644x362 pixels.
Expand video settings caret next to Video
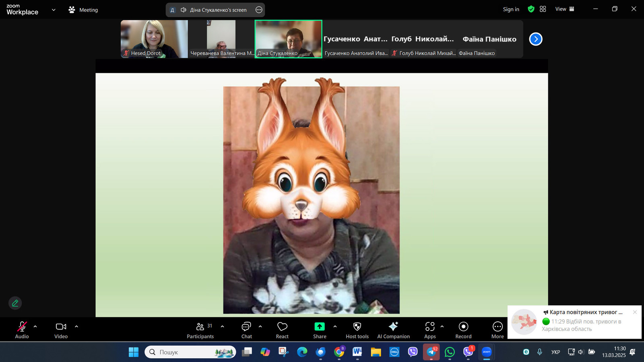tap(76, 327)
